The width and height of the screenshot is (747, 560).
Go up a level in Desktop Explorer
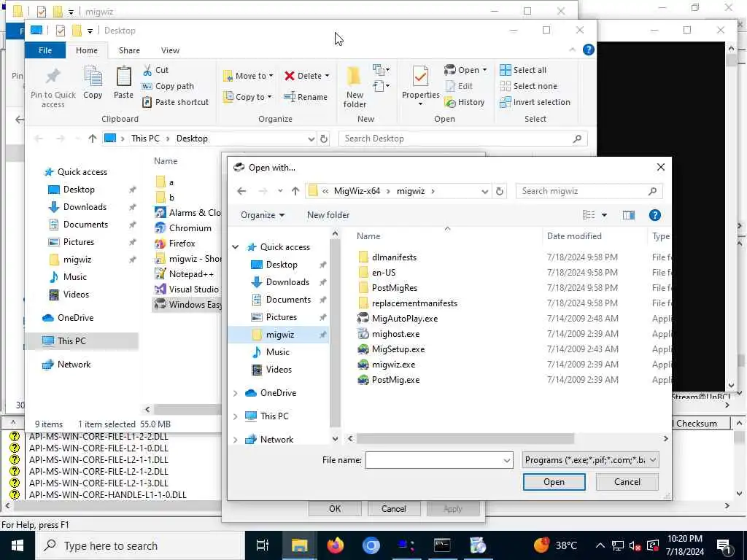tap(93, 139)
